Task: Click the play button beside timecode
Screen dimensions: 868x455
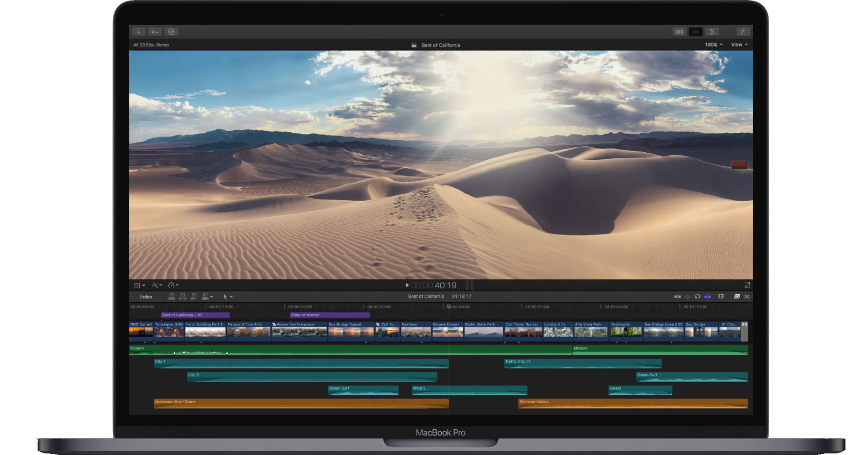Action: (407, 285)
